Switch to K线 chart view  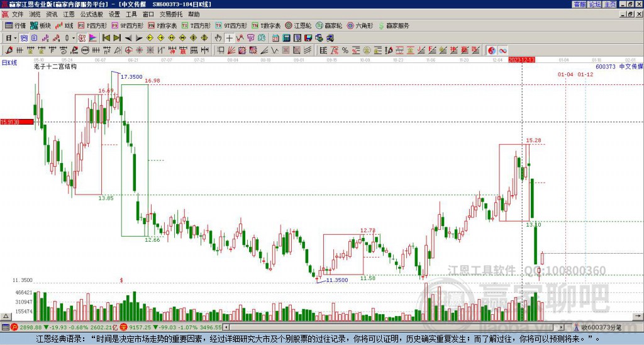click(65, 25)
